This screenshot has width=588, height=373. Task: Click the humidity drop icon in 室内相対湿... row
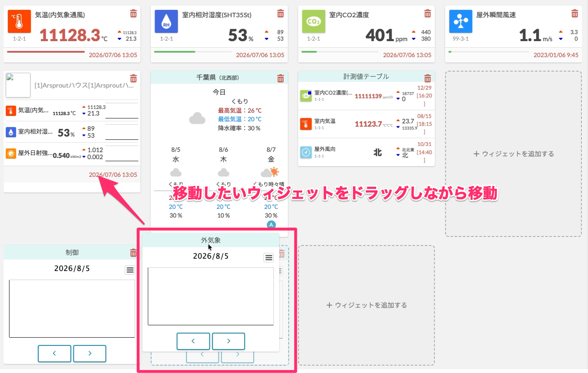[11, 132]
